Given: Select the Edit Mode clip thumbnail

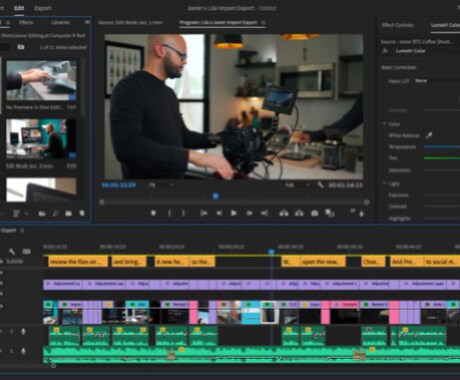Looking at the screenshot, I should click(x=41, y=139).
